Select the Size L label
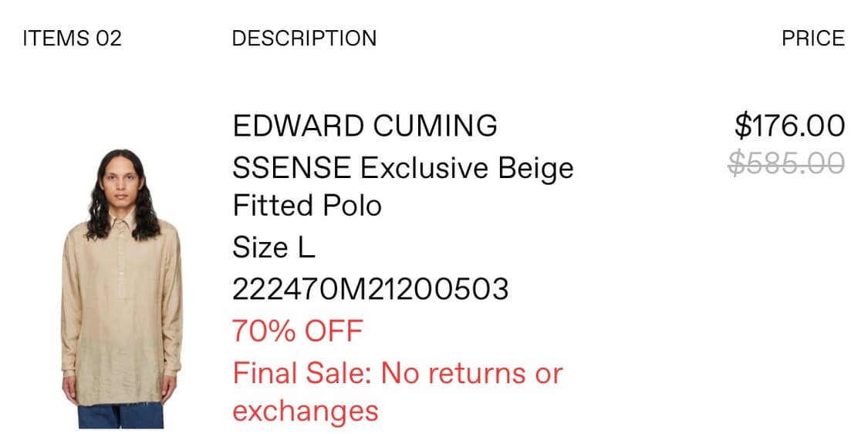Screen dimensions: 868x434 (274, 247)
